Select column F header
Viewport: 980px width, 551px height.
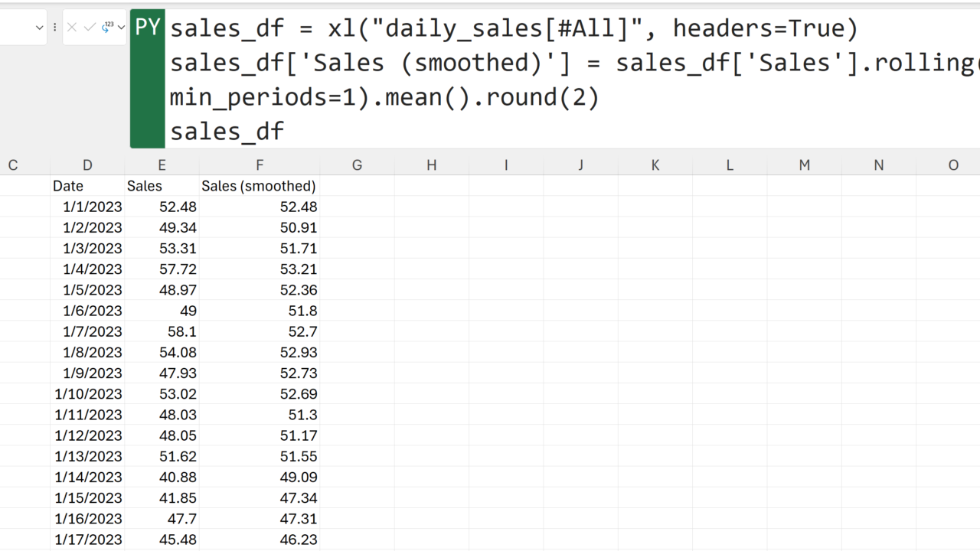(260, 165)
